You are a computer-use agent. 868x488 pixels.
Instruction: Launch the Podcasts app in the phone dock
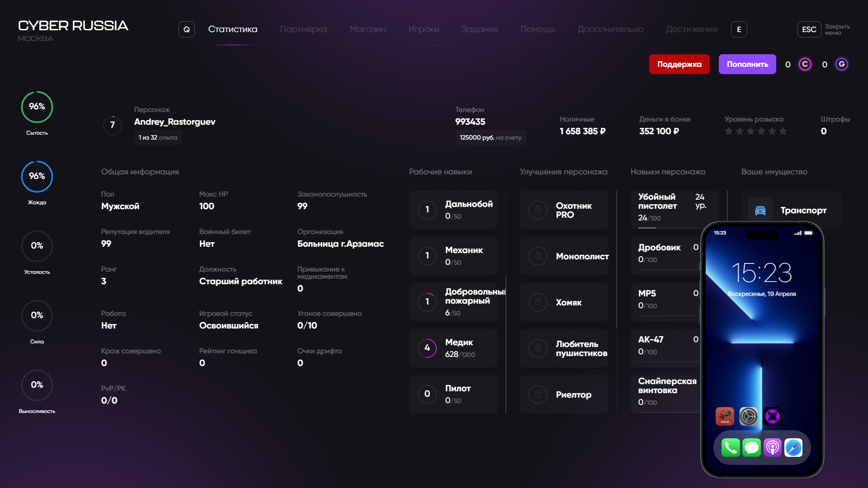[773, 448]
